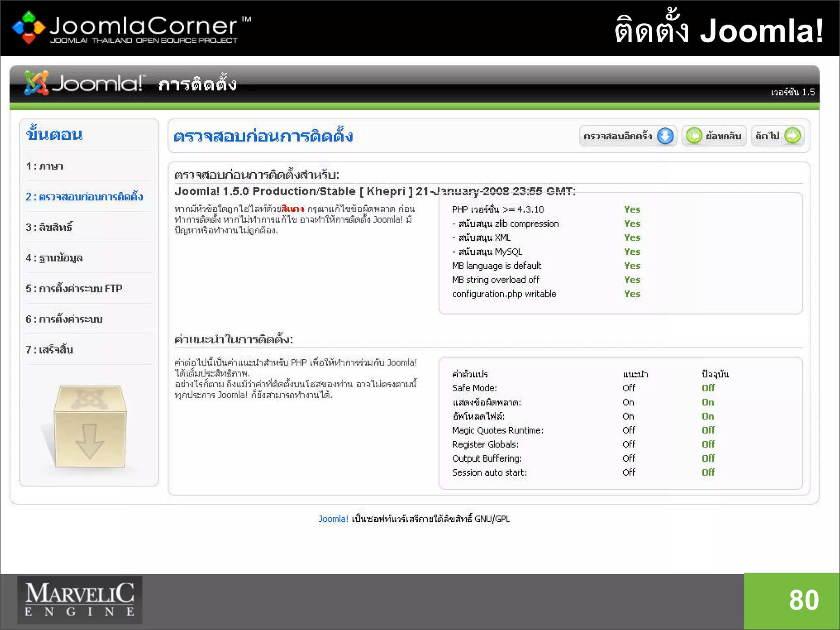The image size is (840, 630).
Task: Click the 'PHP เวอร์ชั่น >= 4.3.10' row
Action: [x=546, y=210]
